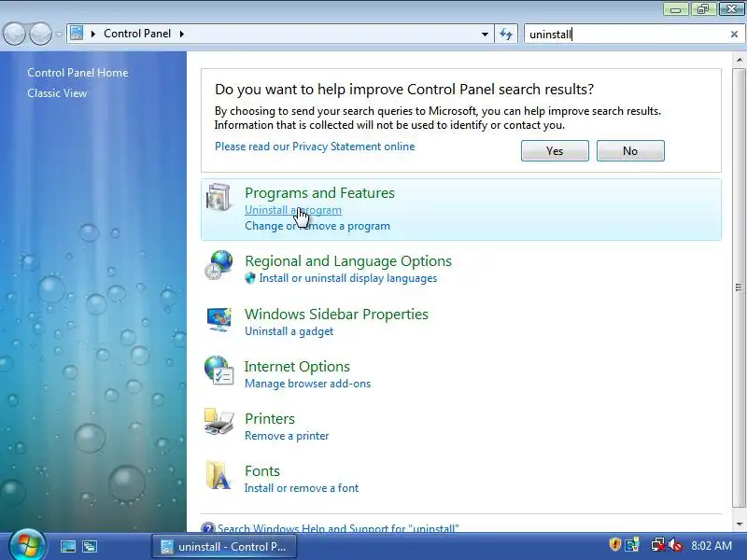
Task: Click Install or remove a font
Action: click(x=301, y=488)
